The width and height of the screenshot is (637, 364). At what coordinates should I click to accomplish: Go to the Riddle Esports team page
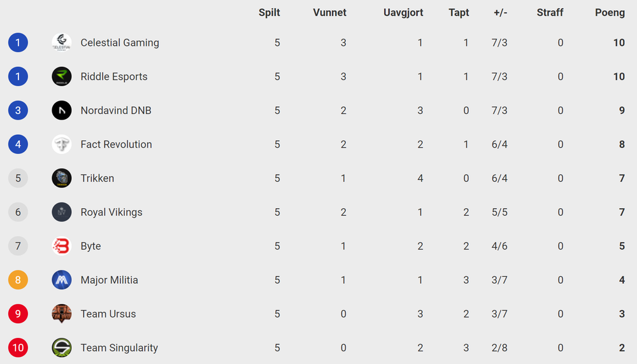point(114,77)
